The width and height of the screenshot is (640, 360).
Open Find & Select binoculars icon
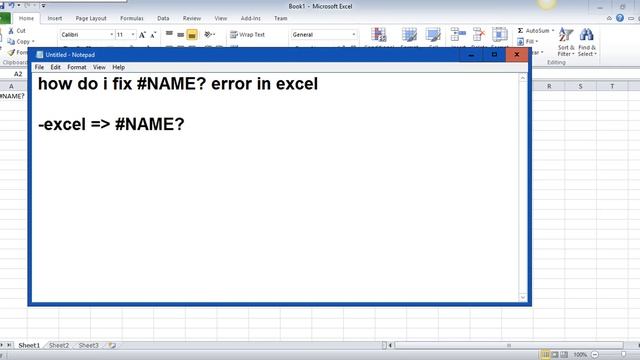(x=587, y=42)
